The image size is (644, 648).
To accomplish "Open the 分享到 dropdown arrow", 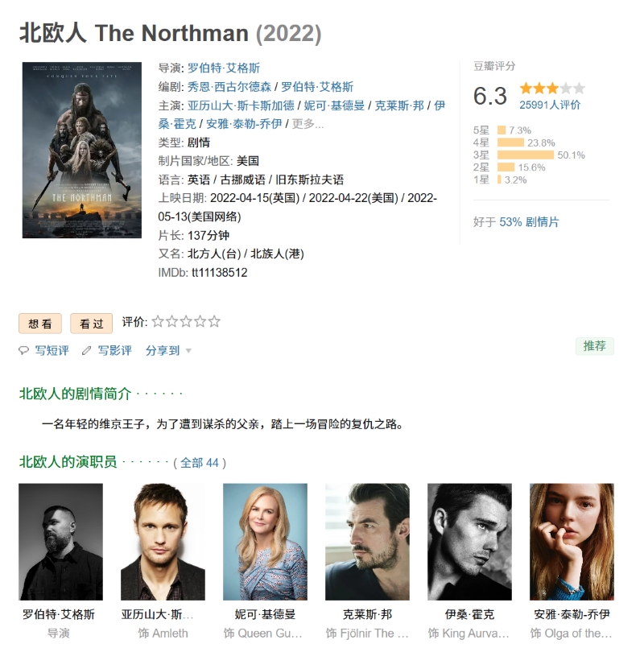I will [188, 351].
